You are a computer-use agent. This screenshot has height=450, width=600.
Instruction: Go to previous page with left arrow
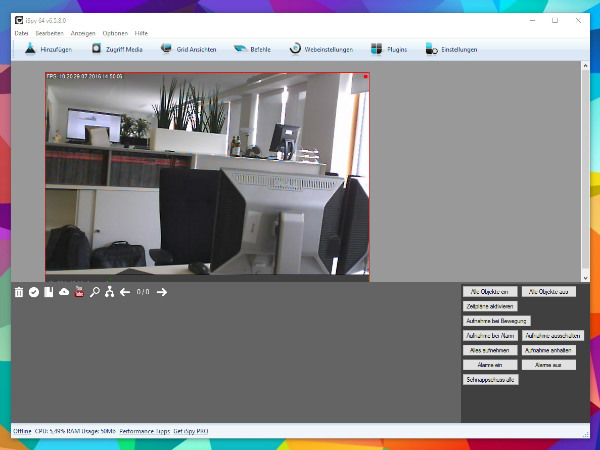click(x=125, y=292)
